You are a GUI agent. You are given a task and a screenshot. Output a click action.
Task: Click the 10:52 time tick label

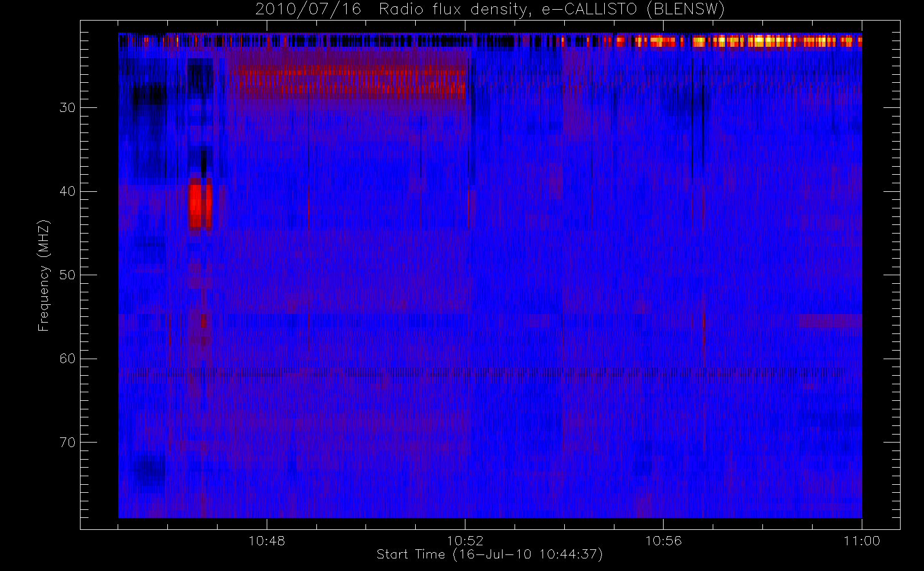coord(465,540)
